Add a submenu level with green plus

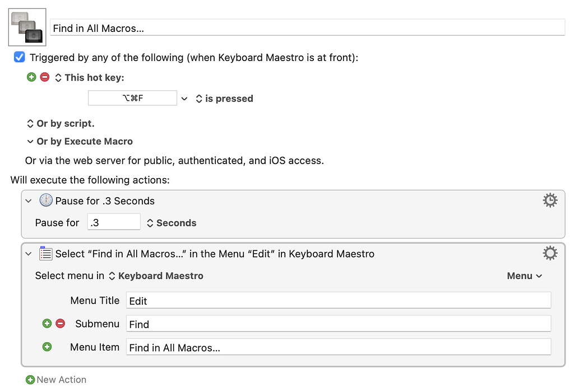coord(47,324)
